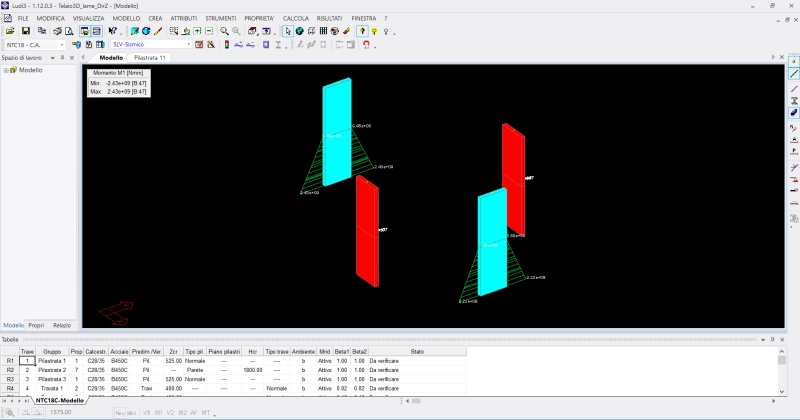Click the Save floppy disk icon
This screenshot has width=800, height=420.
coord(26,31)
